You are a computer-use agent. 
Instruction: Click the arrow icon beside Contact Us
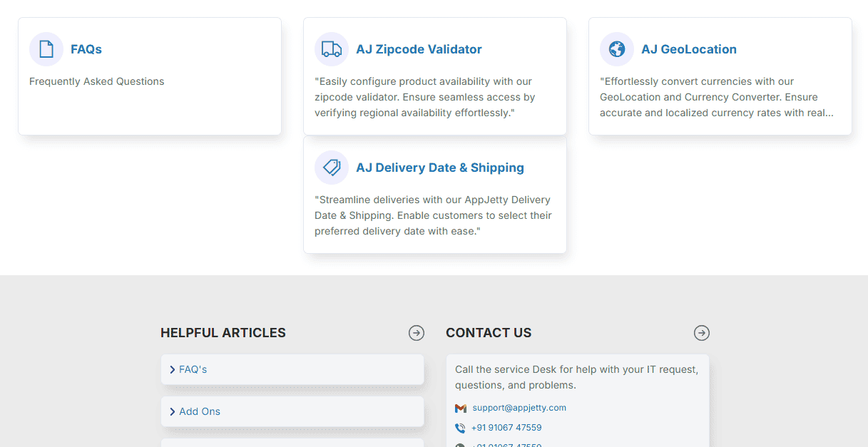point(702,333)
